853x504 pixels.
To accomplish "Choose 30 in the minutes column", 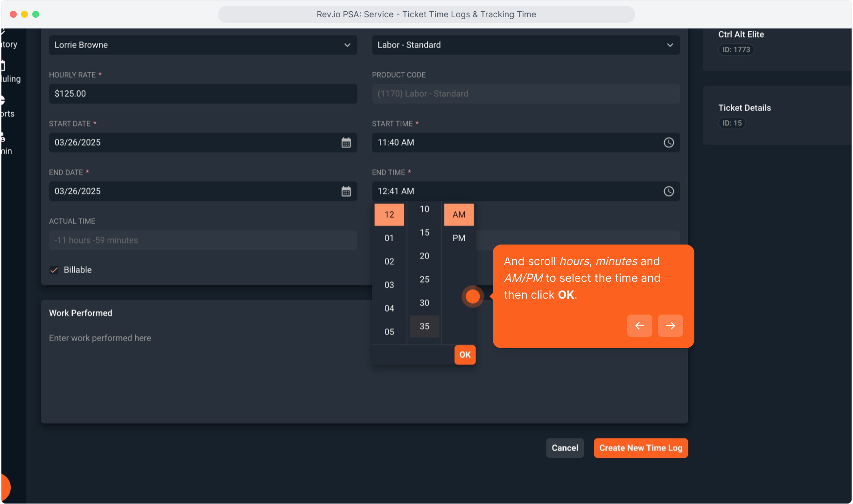I will (x=424, y=303).
